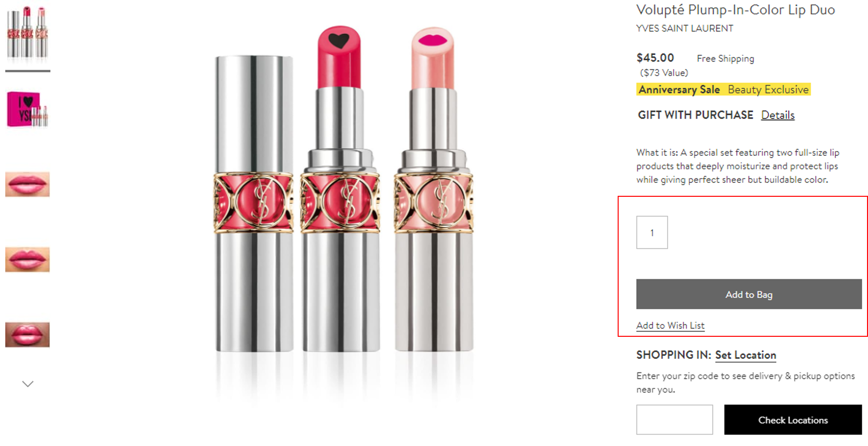Open the second lip swatch thumbnail
The image size is (868, 446).
(x=27, y=259)
